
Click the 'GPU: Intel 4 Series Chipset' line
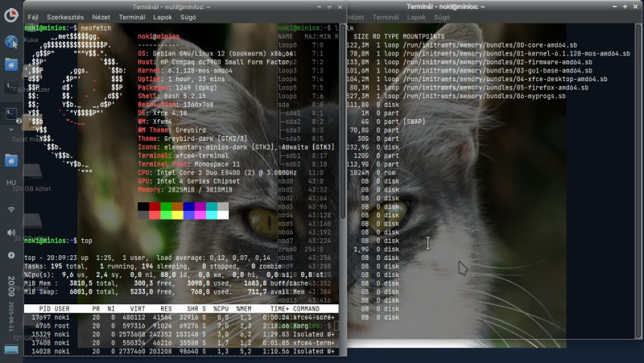click(188, 181)
